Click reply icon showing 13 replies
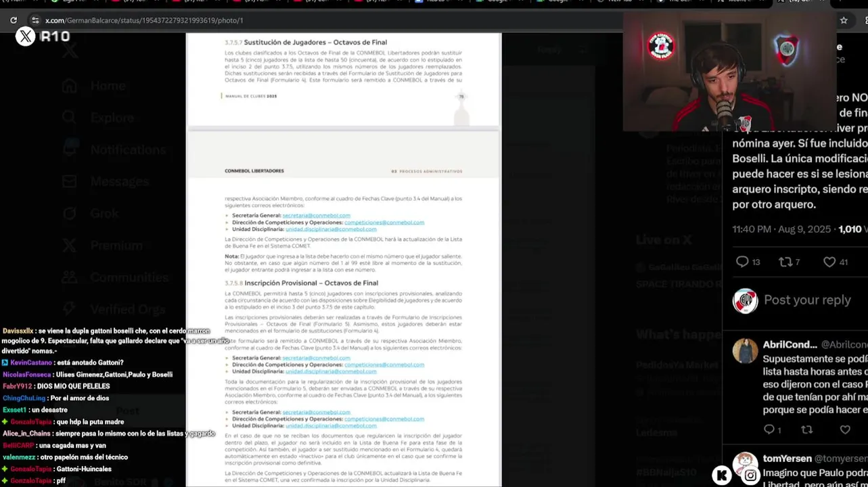Image resolution: width=868 pixels, height=487 pixels. pyautogui.click(x=742, y=262)
